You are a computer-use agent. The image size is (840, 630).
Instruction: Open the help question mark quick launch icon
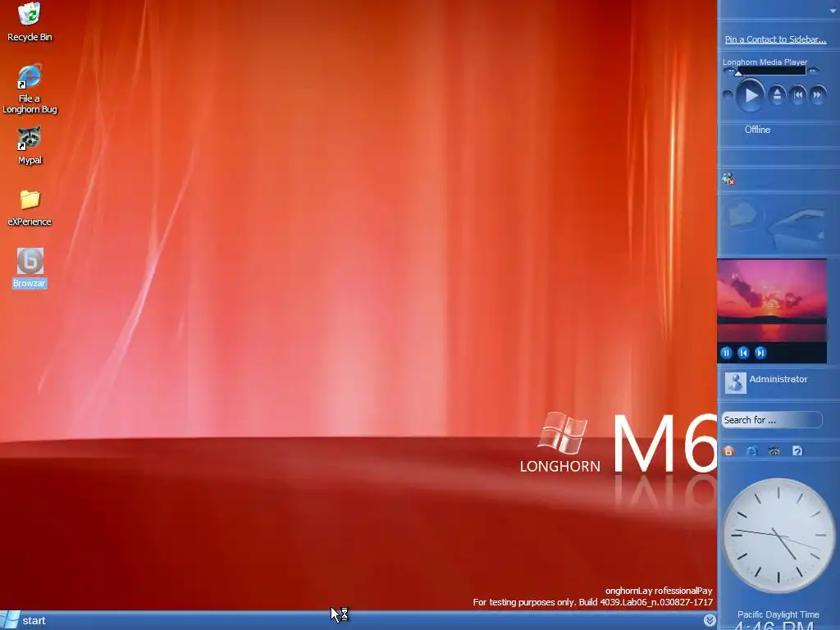click(x=797, y=451)
